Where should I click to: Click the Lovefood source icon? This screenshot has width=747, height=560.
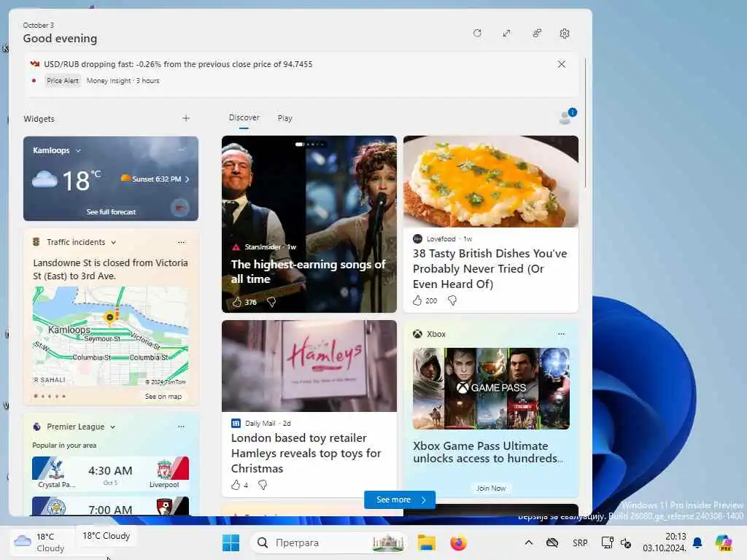pos(417,238)
